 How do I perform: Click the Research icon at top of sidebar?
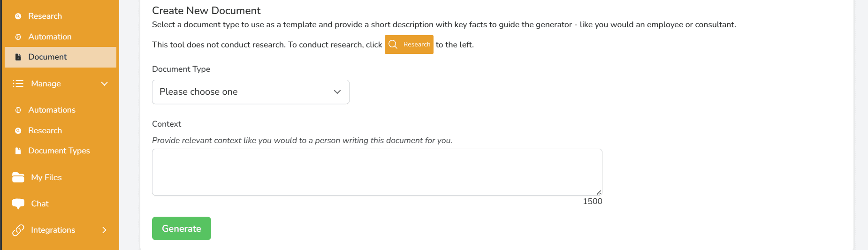coord(18,16)
